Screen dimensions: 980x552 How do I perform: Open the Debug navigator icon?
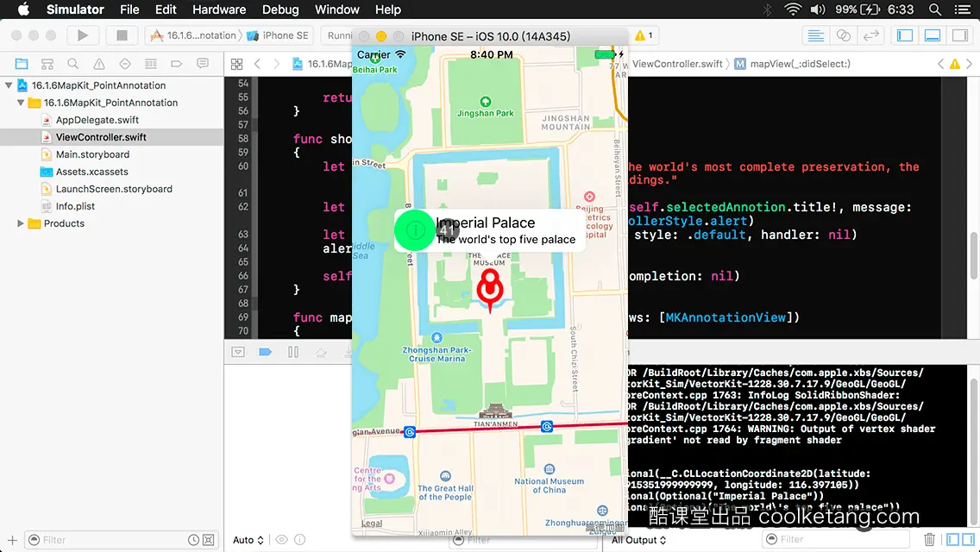tap(151, 64)
